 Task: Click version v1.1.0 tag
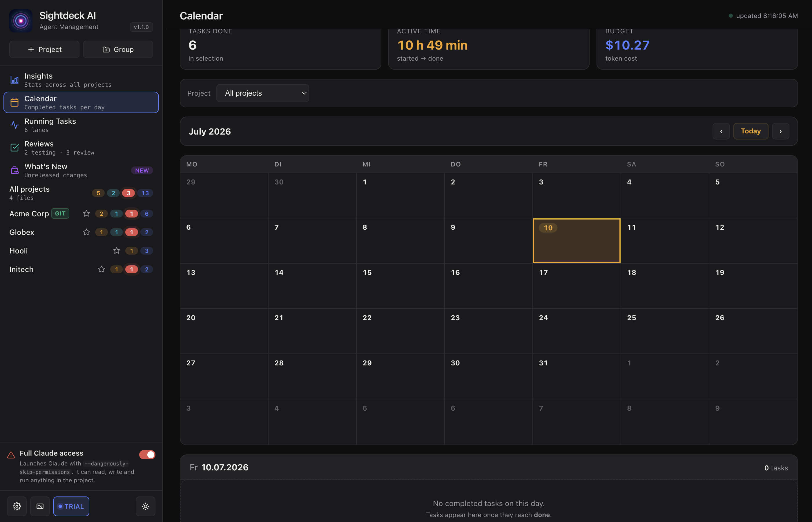[141, 27]
